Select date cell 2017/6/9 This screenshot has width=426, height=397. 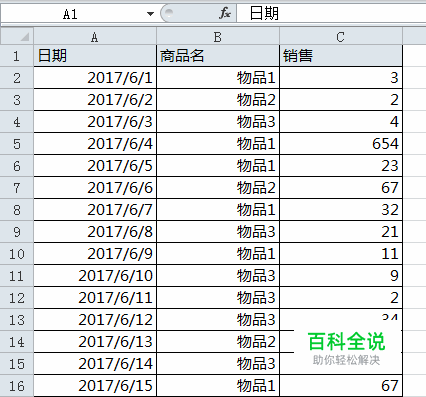(95, 254)
